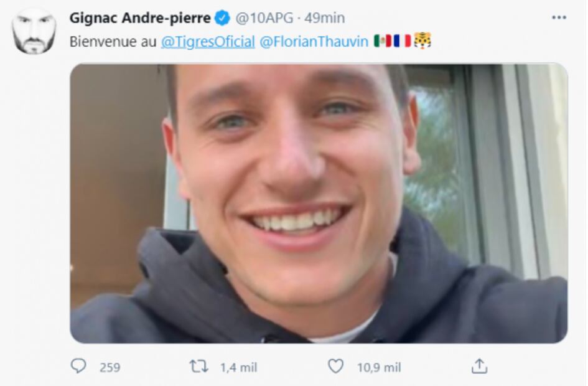Click the reply speech bubble icon
This screenshot has height=386, width=588.
pos(78,365)
